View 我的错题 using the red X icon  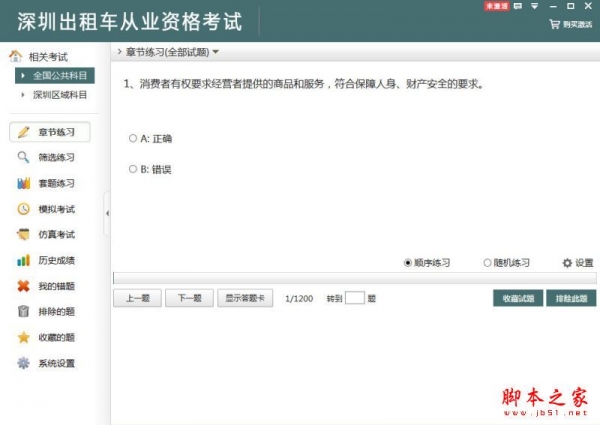(x=23, y=286)
